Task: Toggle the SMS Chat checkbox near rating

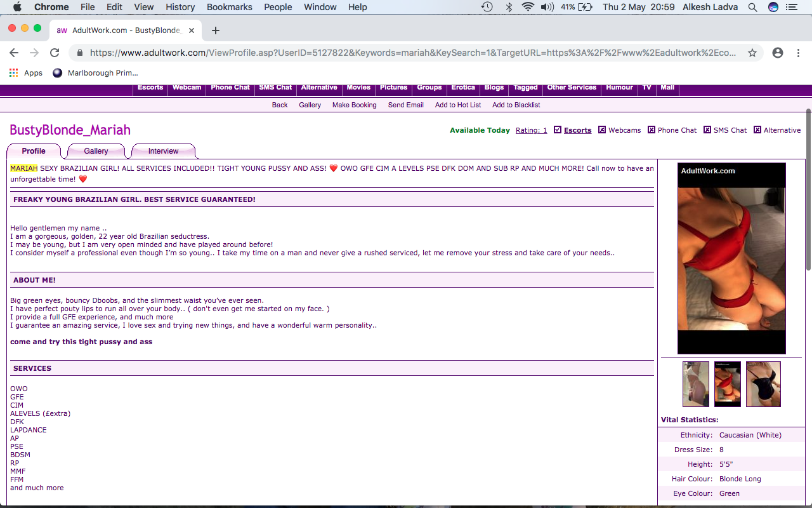Action: click(707, 130)
